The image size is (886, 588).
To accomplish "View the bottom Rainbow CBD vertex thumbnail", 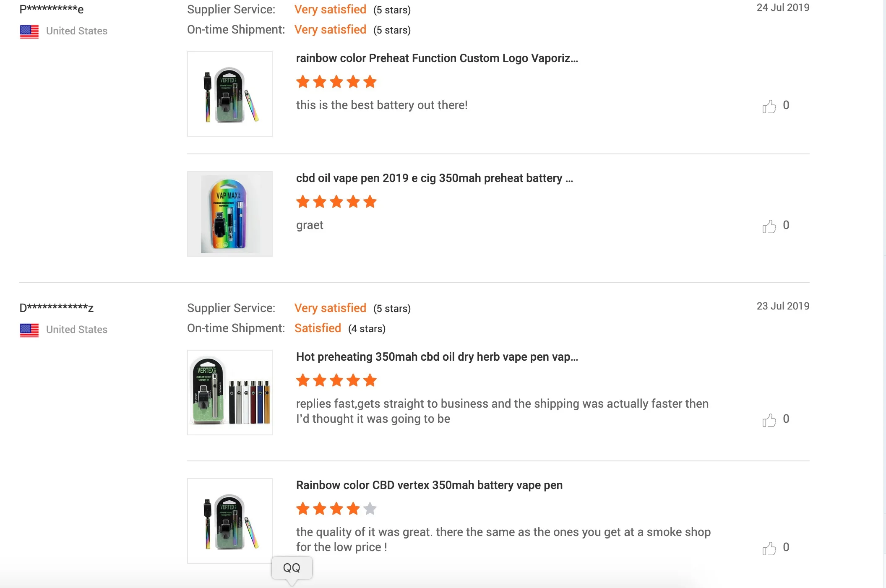I will [x=230, y=521].
